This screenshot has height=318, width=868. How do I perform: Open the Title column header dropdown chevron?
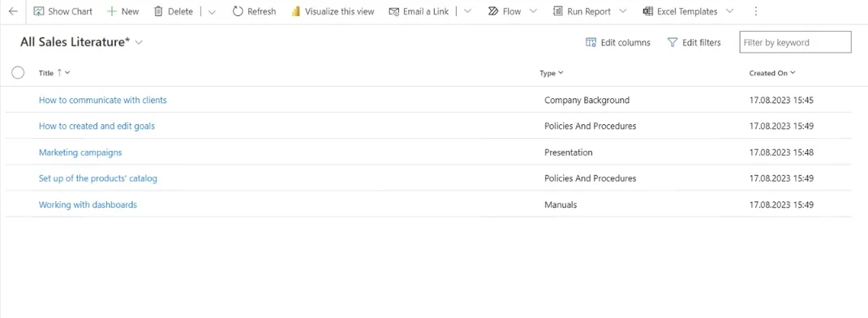pos(67,73)
